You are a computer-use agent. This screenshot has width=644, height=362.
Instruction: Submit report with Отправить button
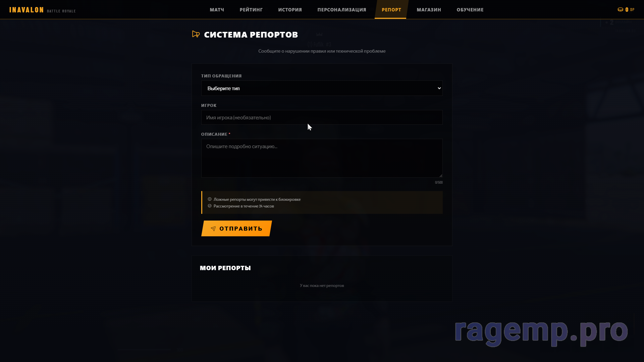(236, 228)
